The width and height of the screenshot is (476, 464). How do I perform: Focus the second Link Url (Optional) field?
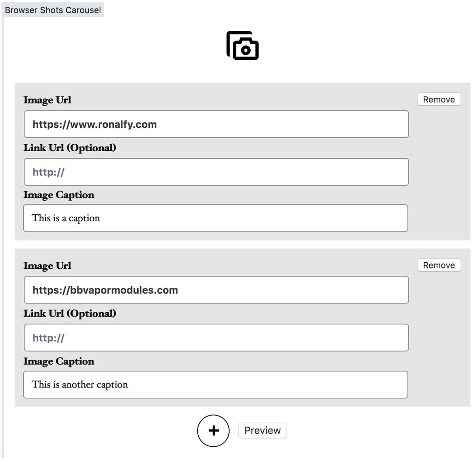point(216,337)
